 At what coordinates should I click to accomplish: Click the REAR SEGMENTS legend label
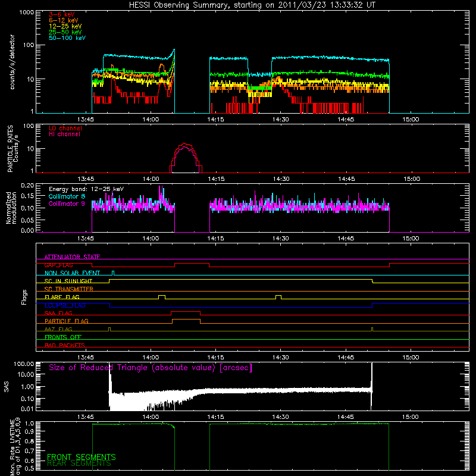pos(79,464)
